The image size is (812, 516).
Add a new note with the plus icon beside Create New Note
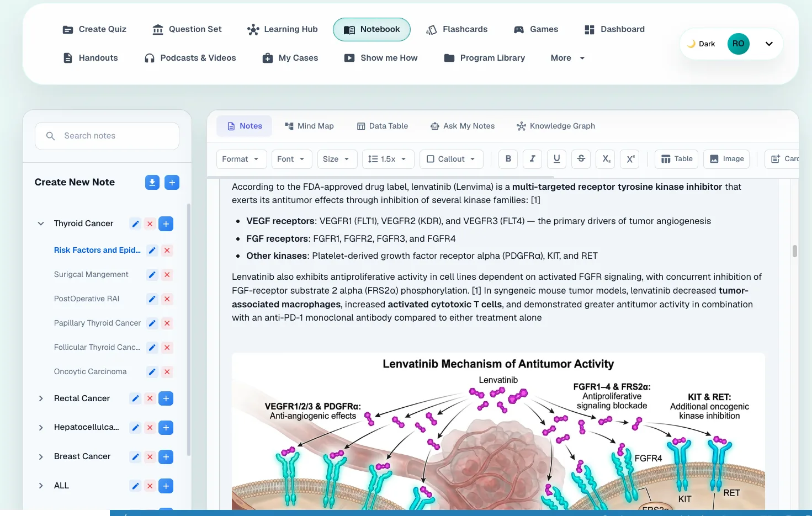(172, 182)
